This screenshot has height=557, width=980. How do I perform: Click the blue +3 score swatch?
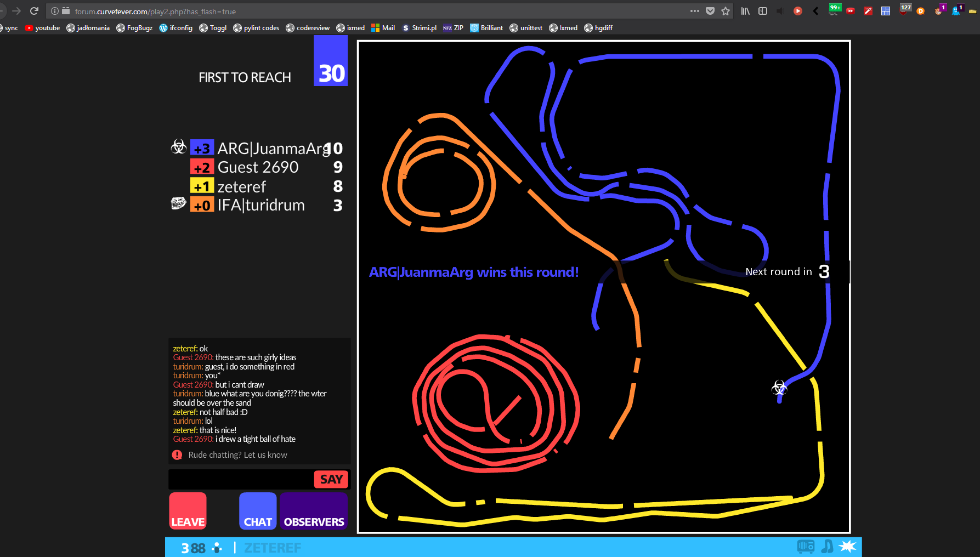coord(202,148)
